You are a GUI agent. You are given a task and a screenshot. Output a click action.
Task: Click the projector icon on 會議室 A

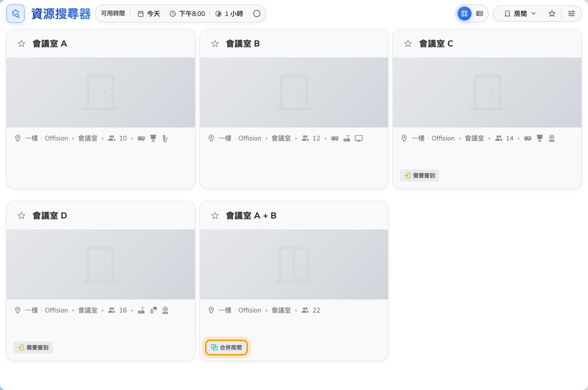141,138
